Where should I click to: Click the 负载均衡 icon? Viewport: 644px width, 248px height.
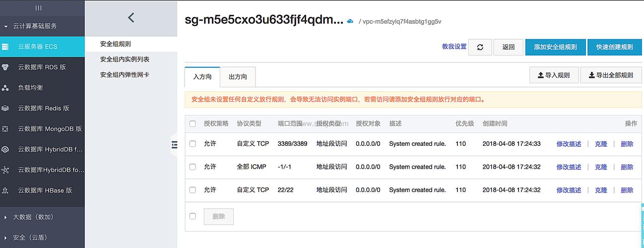(x=5, y=88)
